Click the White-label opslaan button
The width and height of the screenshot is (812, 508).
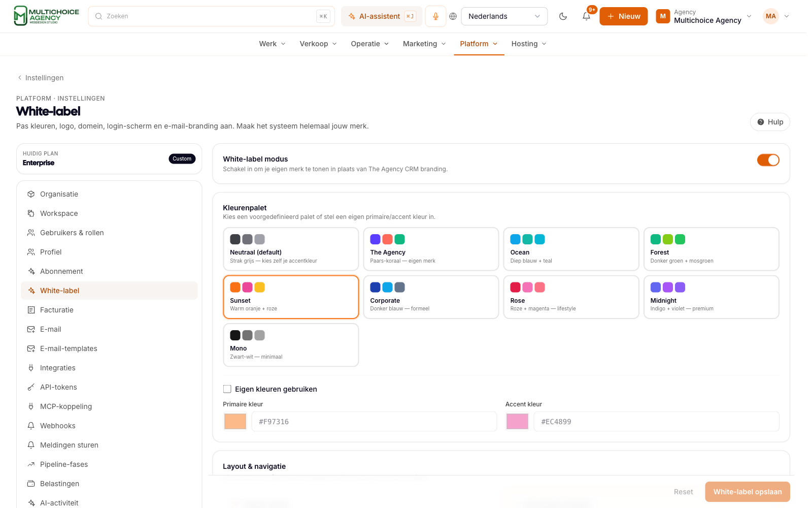pos(747,492)
